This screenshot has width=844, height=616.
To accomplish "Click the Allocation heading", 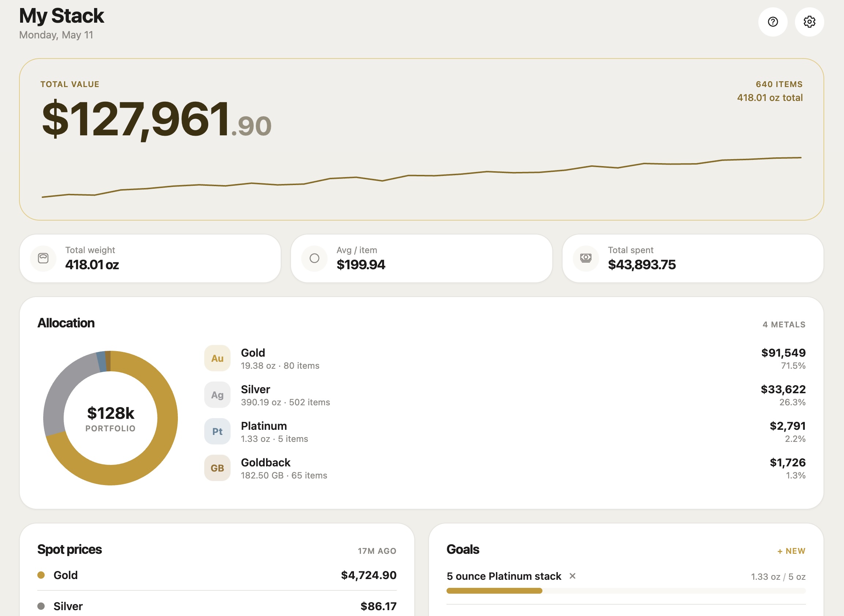I will 66,323.
